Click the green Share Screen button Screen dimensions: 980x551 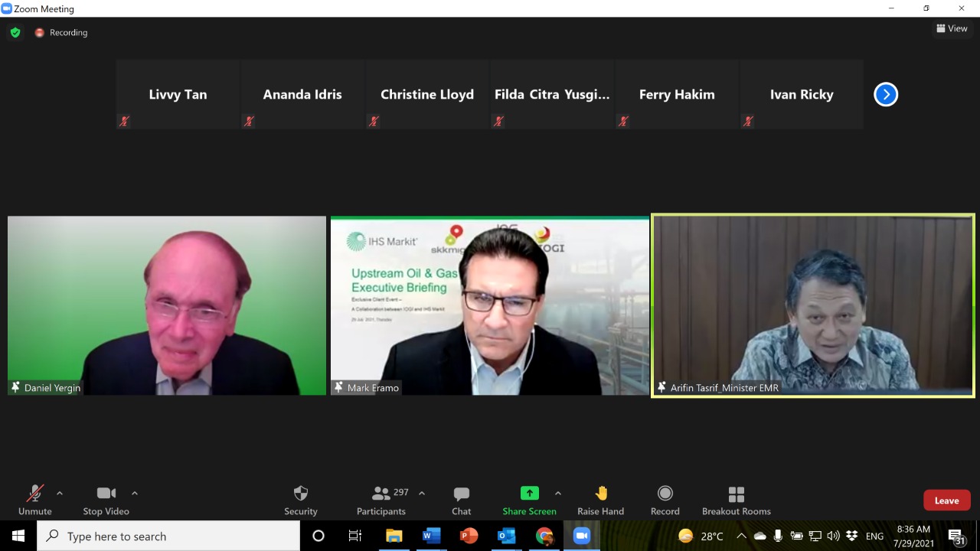(x=530, y=500)
